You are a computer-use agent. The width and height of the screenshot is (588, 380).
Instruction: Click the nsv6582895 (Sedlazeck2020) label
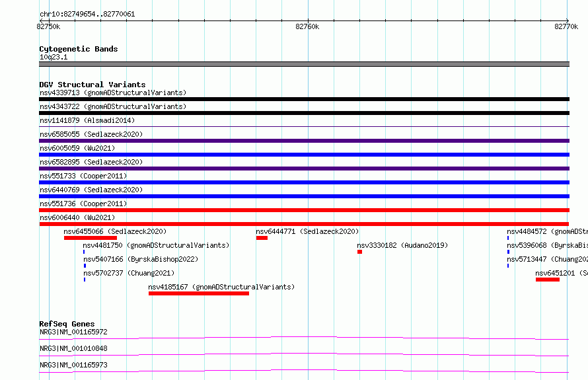[91, 162]
